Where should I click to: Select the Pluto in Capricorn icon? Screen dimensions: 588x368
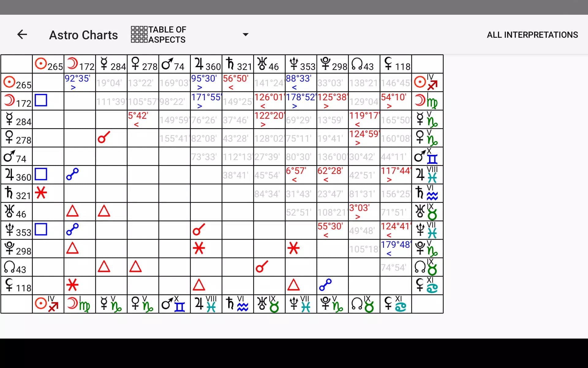(332, 304)
